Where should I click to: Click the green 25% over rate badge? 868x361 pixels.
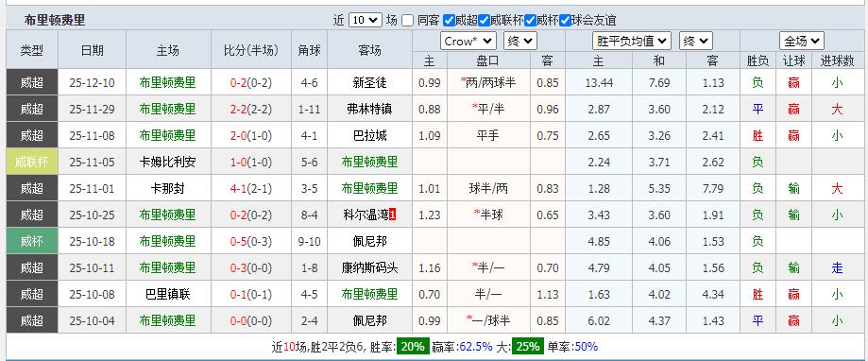(528, 347)
